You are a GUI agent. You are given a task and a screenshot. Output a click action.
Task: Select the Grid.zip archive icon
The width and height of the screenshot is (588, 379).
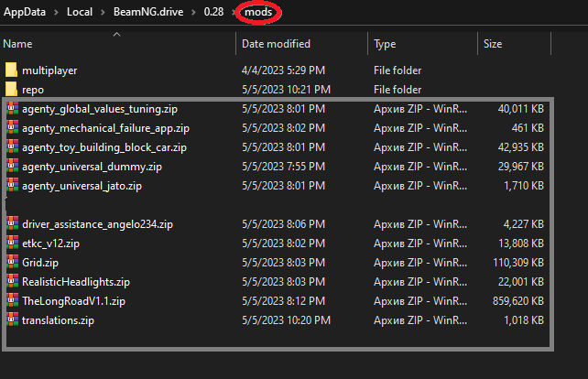coord(12,263)
